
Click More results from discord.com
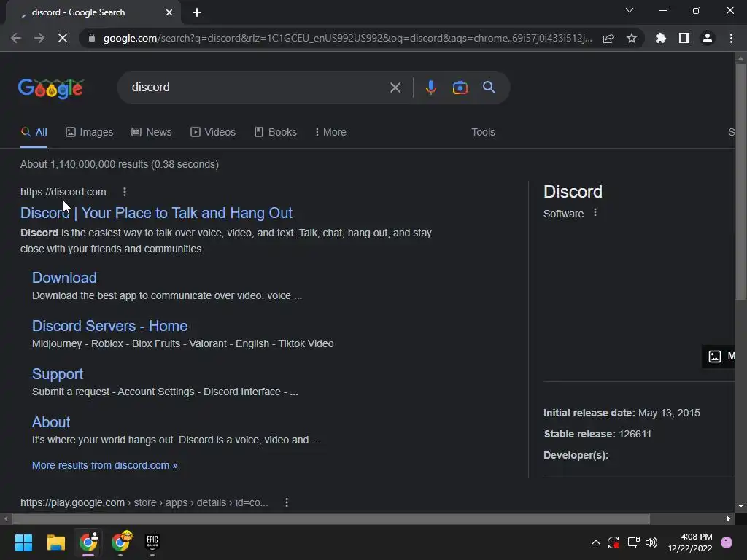pyautogui.click(x=104, y=466)
